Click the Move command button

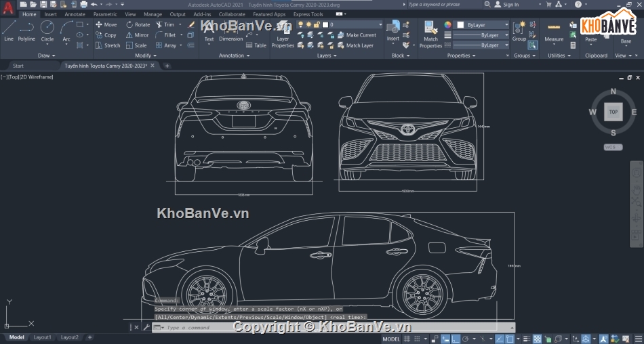(x=106, y=24)
